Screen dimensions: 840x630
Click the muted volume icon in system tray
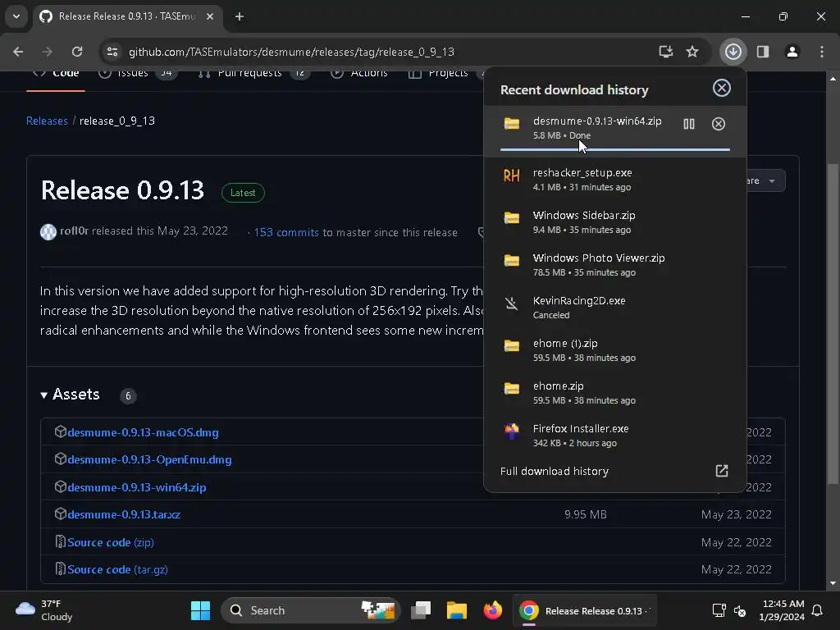(740, 610)
